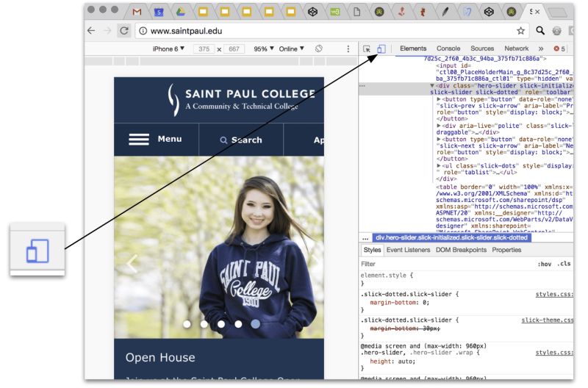This screenshot has height=388, width=588.
Task: Reload the page with the refresh icon
Action: [x=124, y=31]
